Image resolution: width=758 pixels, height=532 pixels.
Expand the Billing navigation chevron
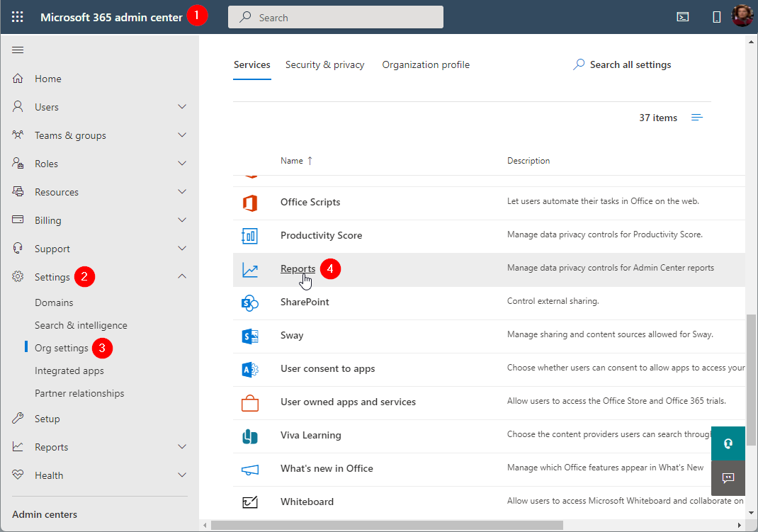(182, 220)
